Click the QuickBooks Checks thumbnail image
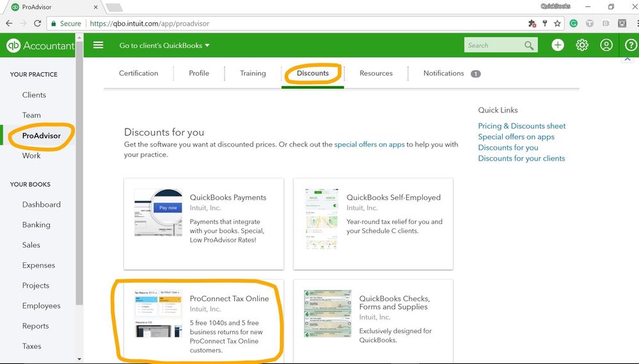Screen dimensions: 639x364 tap(327, 313)
